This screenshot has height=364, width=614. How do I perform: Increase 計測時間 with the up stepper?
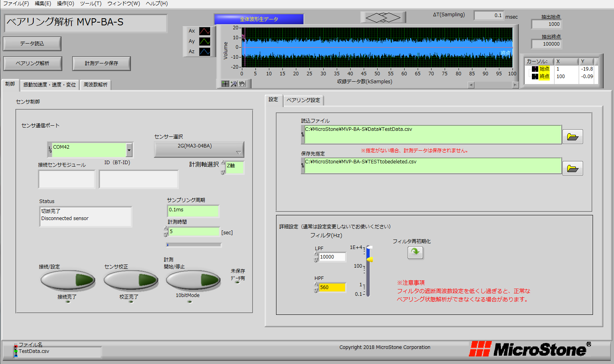[x=166, y=229]
